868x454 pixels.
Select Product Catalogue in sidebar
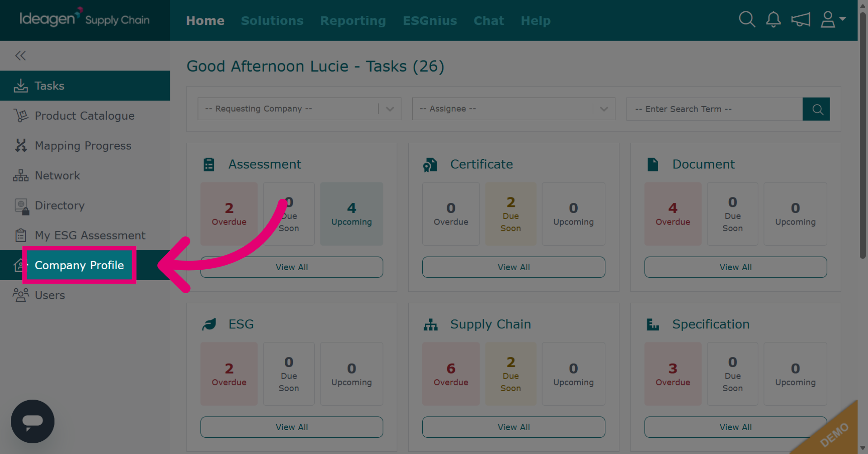point(85,116)
